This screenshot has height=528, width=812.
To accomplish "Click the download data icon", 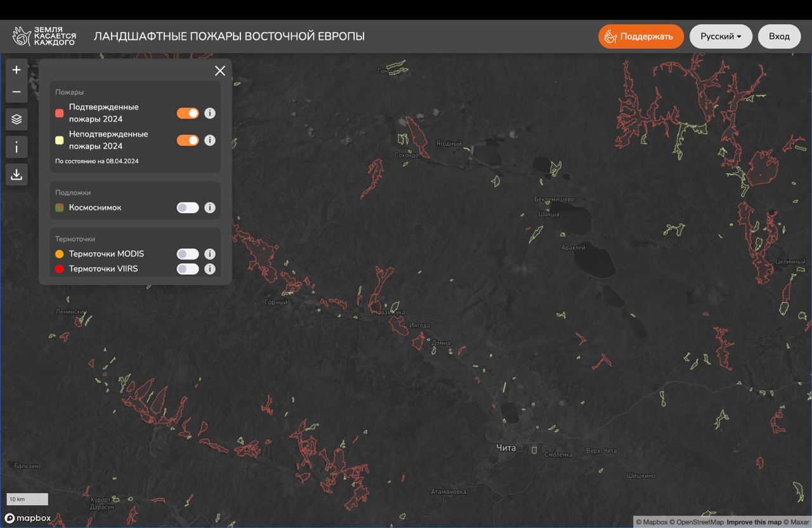I will (x=16, y=175).
